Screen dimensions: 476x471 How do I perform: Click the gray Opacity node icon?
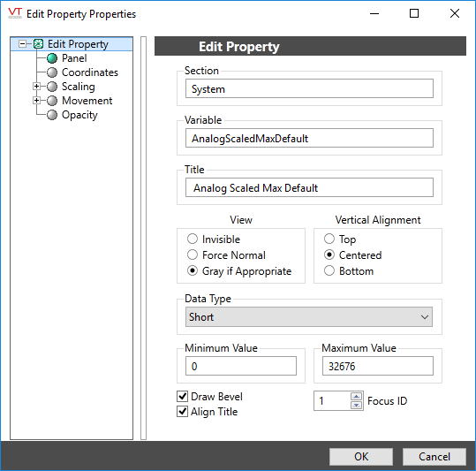click(52, 115)
